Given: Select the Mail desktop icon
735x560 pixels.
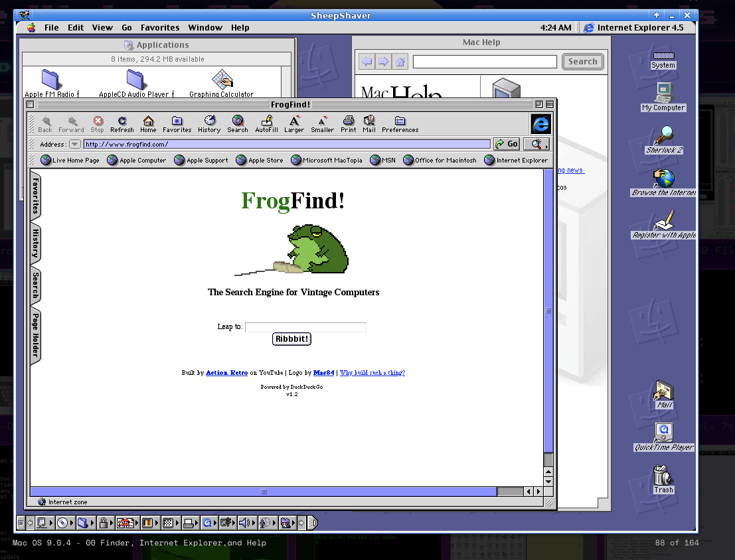Looking at the screenshot, I should pyautogui.click(x=664, y=395).
